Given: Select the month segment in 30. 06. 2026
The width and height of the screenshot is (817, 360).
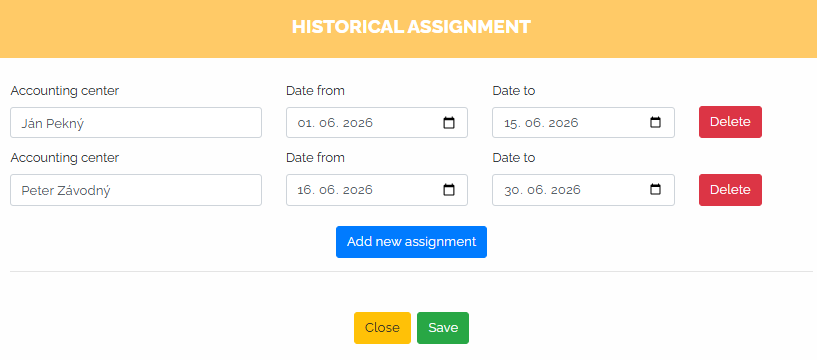Looking at the screenshot, I should click(x=535, y=190).
